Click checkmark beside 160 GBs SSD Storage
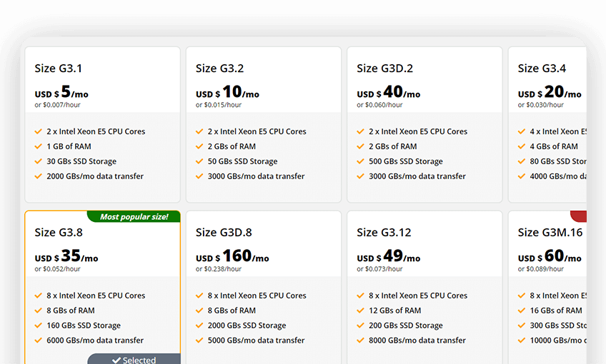The height and width of the screenshot is (364, 606). 39,325
